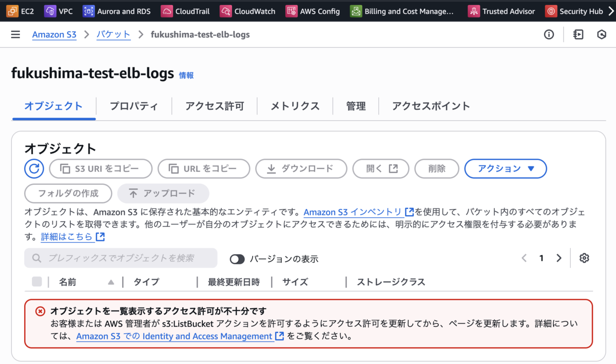The image size is (616, 364).
Task: Click the prefix search field
Action: [121, 258]
